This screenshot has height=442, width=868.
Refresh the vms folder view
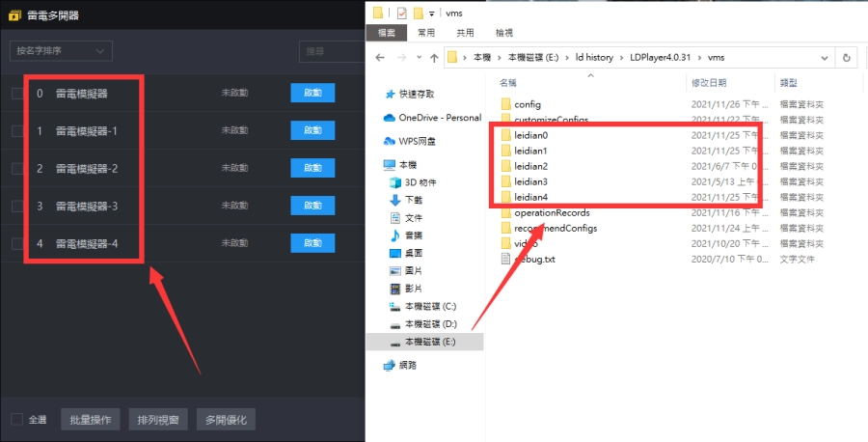coord(847,58)
